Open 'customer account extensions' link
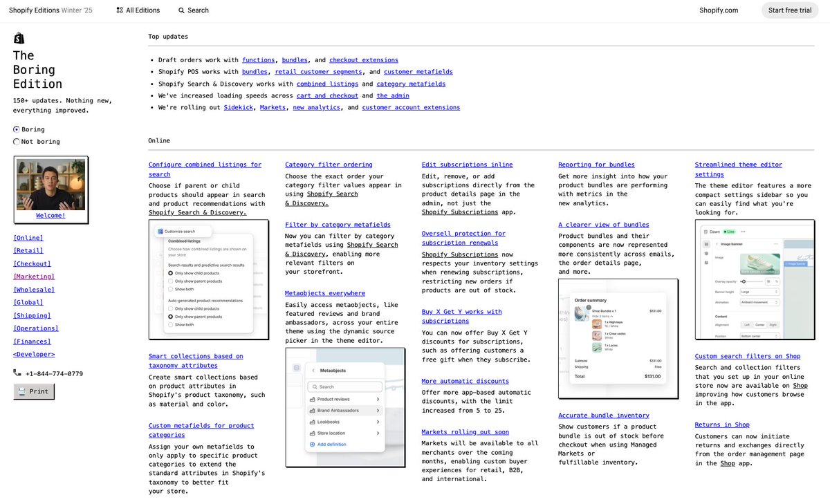Screen dimensions: 830x504 [x=411, y=107]
